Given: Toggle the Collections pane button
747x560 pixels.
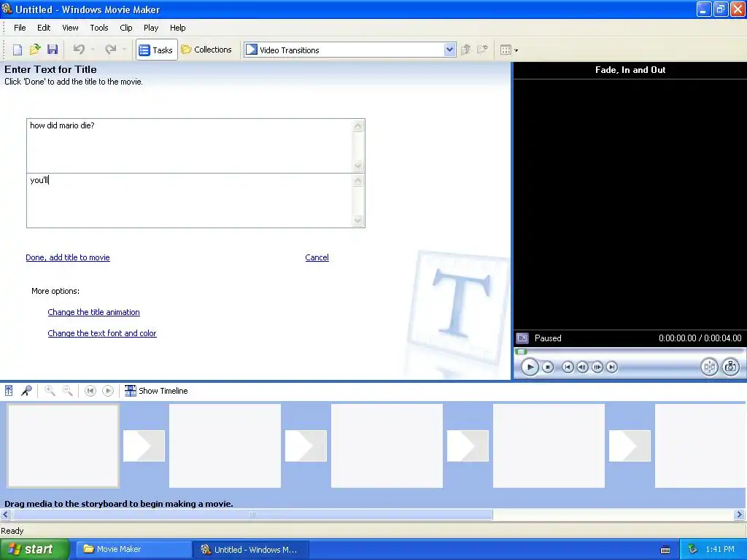Looking at the screenshot, I should point(206,50).
